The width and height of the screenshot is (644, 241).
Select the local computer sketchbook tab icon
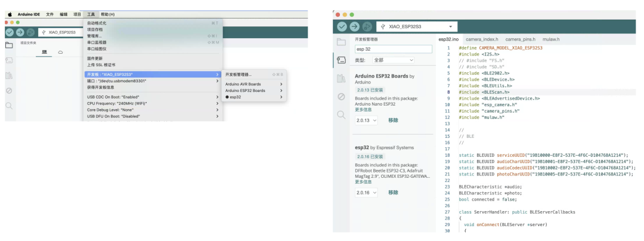pos(44,52)
